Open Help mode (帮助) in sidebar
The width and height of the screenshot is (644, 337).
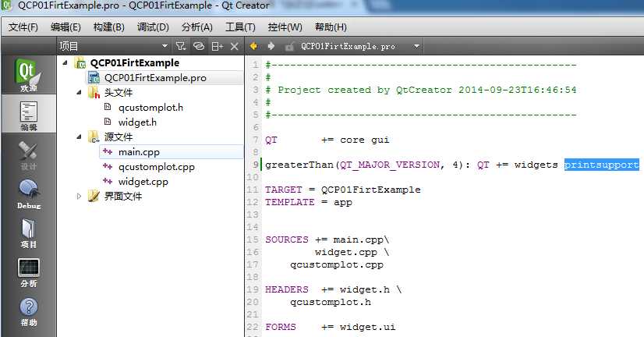[x=28, y=311]
